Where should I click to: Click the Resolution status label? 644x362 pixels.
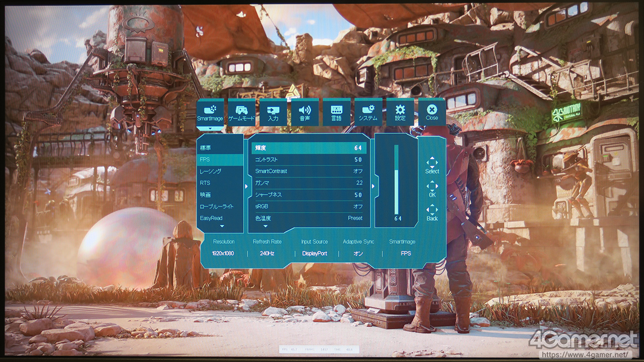pos(223,242)
